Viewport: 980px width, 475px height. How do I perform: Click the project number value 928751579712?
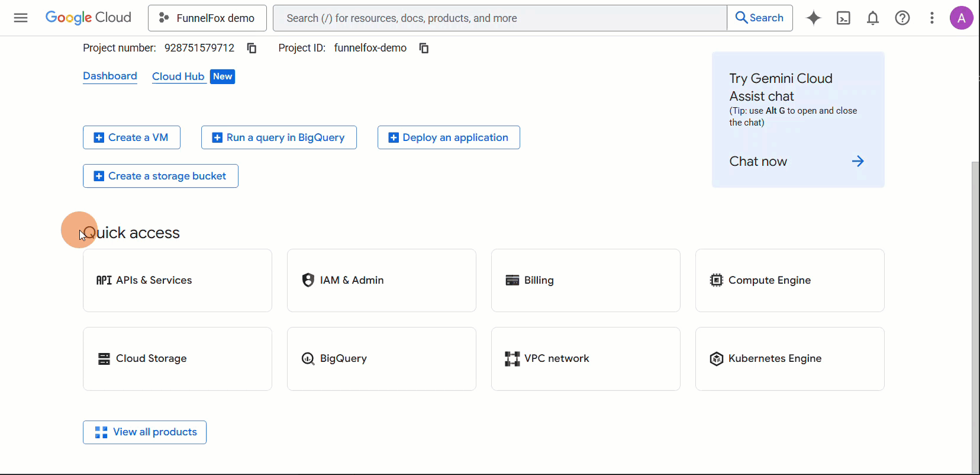199,48
